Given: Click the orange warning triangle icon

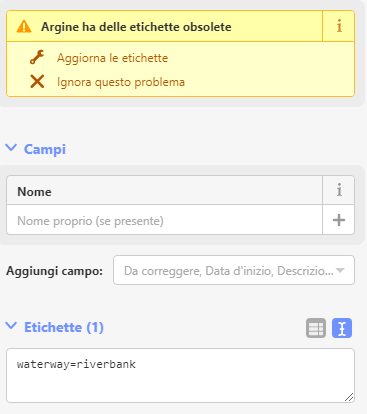Looking at the screenshot, I should tap(24, 27).
